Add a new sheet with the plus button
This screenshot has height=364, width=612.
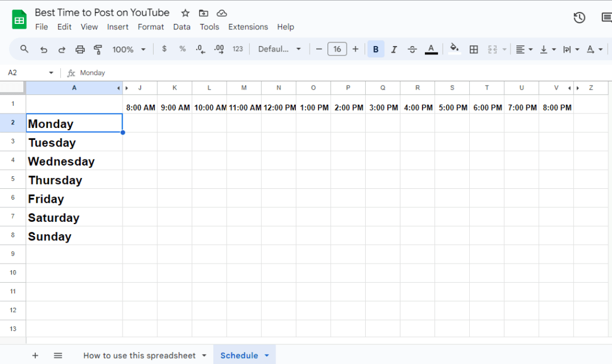coord(35,354)
